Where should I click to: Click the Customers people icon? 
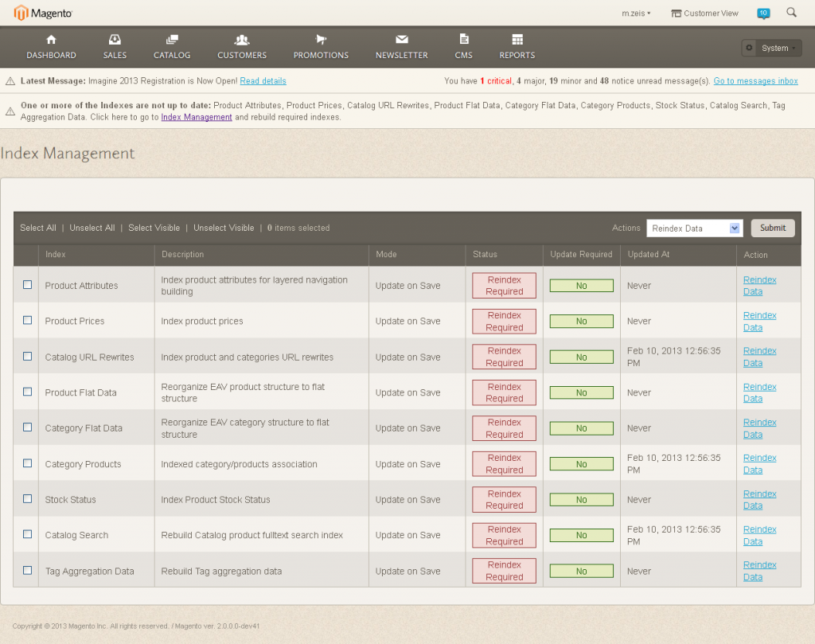[x=241, y=41]
